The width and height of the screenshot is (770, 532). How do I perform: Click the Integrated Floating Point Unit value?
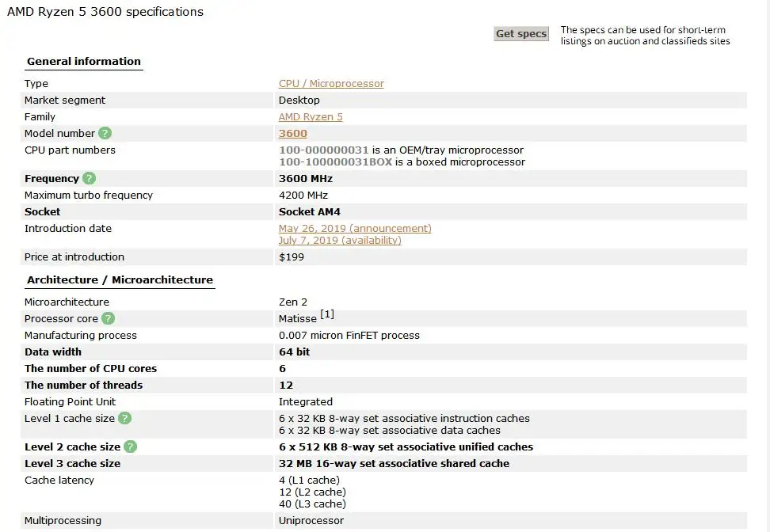pos(306,402)
